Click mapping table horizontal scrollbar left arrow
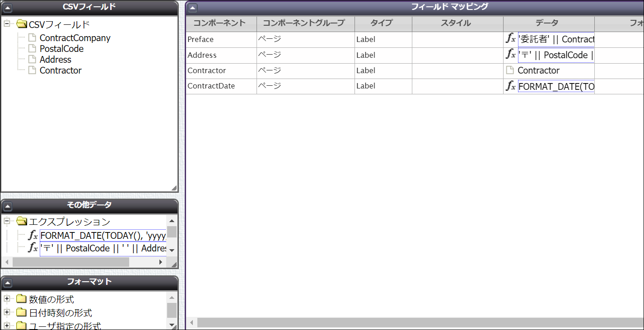Image resolution: width=644 pixels, height=330 pixels. click(192, 322)
